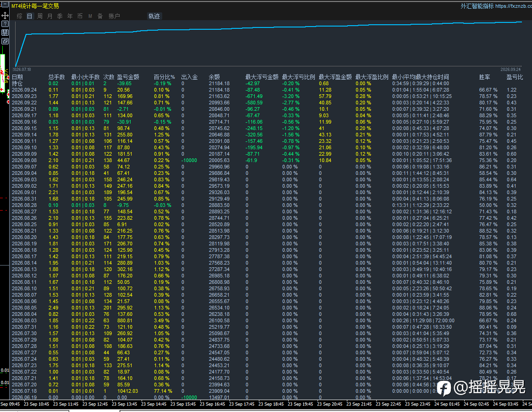Click max floating profit 57.79
Viewport: 532px width, 412px height.
pyautogui.click(x=325, y=96)
